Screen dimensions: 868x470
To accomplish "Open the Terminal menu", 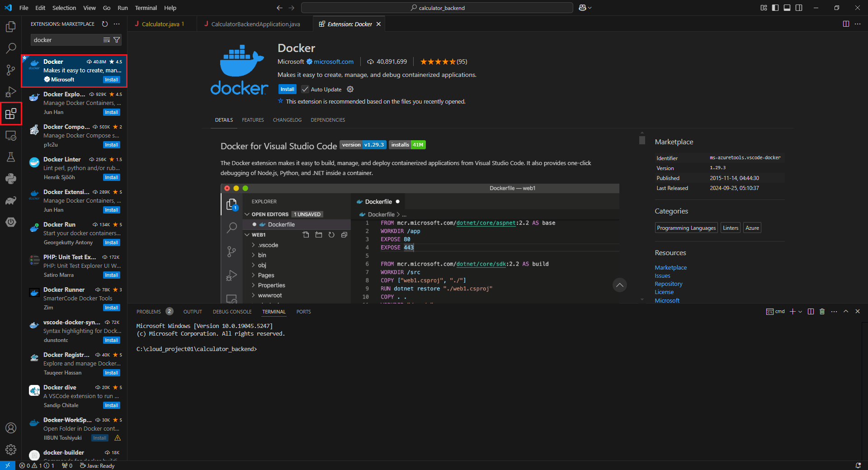I will tap(146, 8).
